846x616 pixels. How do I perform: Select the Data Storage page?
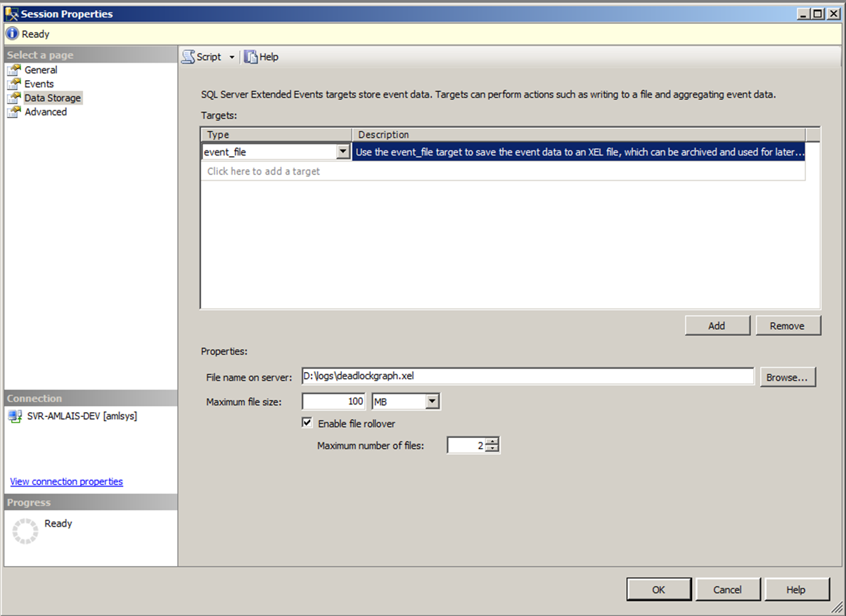(x=53, y=98)
